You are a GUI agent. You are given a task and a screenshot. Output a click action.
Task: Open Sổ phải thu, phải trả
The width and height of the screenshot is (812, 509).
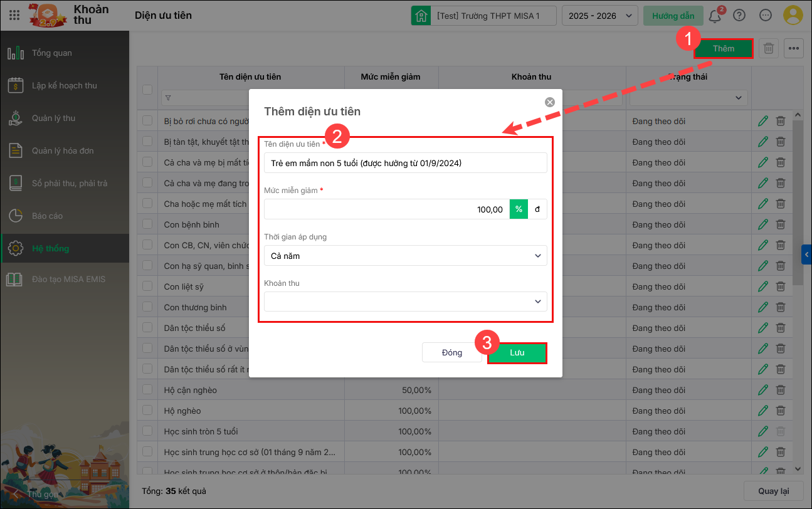(65, 183)
